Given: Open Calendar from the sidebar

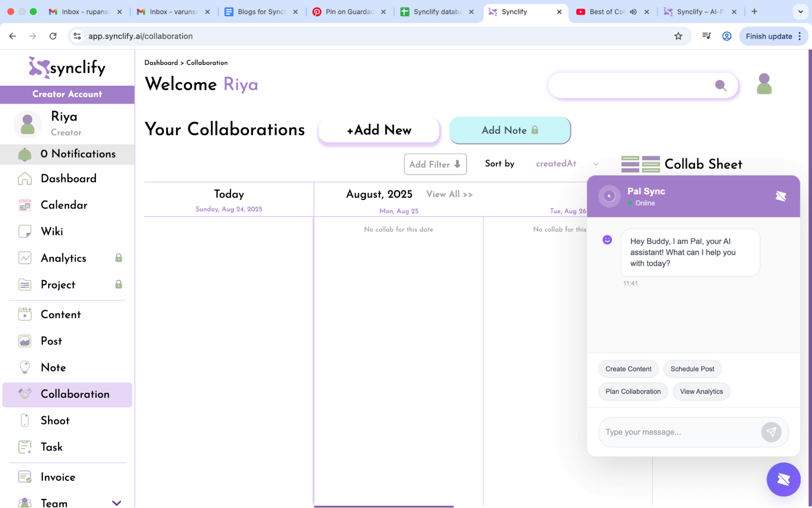Looking at the screenshot, I should (64, 205).
